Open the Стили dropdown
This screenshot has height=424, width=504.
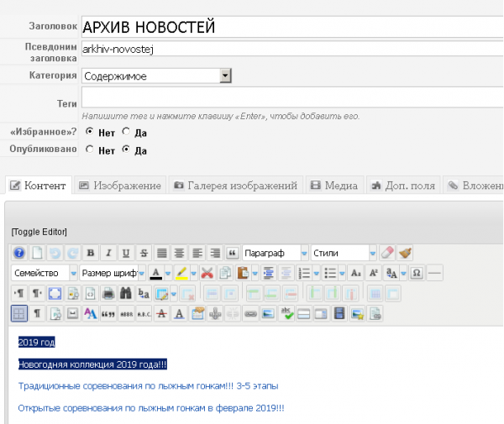tap(344, 253)
